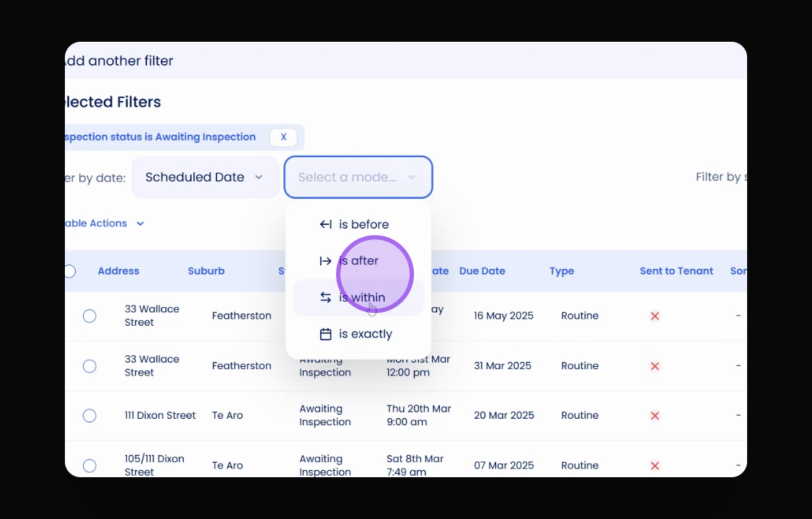
Task: Choose the 'is exactly' mode option
Action: click(x=358, y=334)
